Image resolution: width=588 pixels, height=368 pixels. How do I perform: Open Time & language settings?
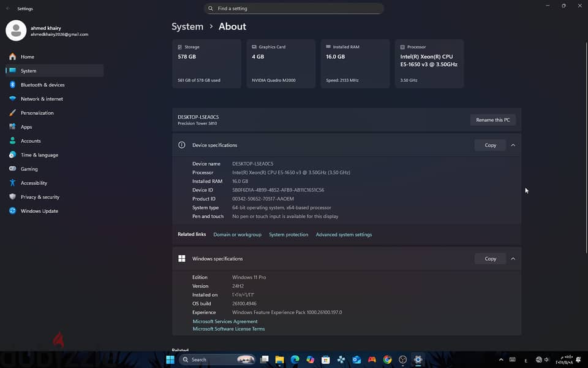click(x=55, y=155)
